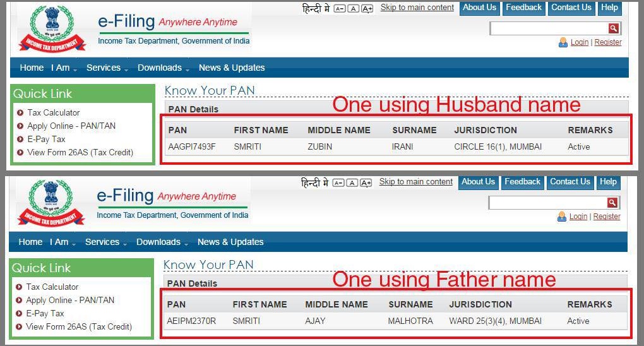Increase font size with A+ in bottom page
The image size is (644, 346).
(x=366, y=183)
